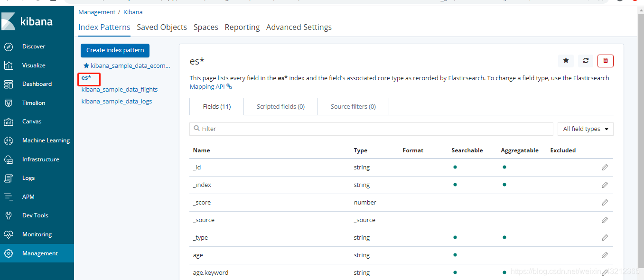
Task: Open All field types dropdown
Action: pos(586,129)
